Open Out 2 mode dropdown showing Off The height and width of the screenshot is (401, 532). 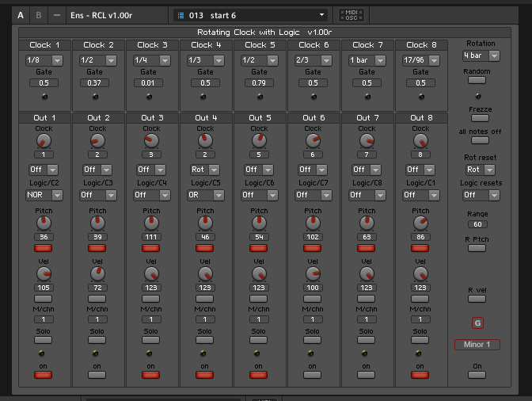[x=97, y=170]
